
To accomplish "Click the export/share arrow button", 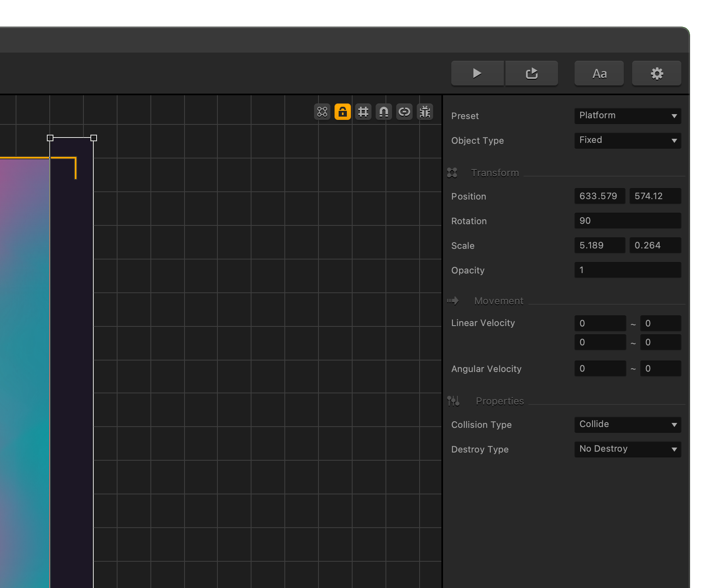I will pos(532,73).
